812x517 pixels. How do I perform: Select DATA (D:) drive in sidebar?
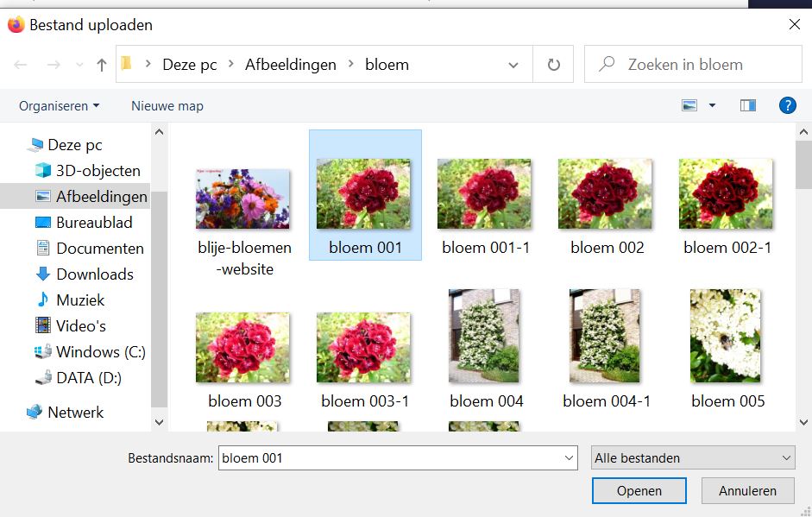pos(89,378)
